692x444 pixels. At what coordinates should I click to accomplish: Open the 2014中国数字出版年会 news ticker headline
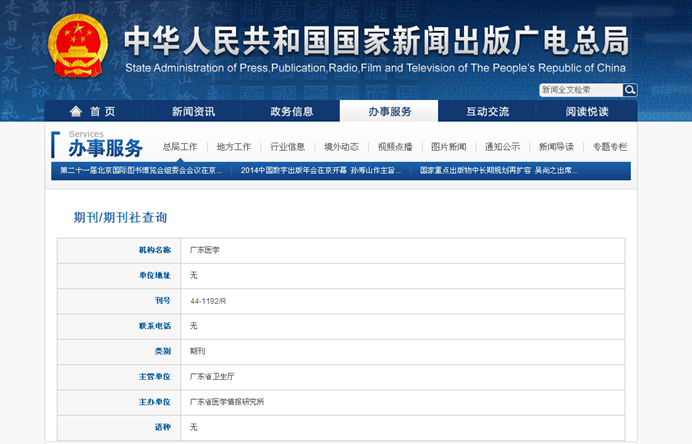320,171
